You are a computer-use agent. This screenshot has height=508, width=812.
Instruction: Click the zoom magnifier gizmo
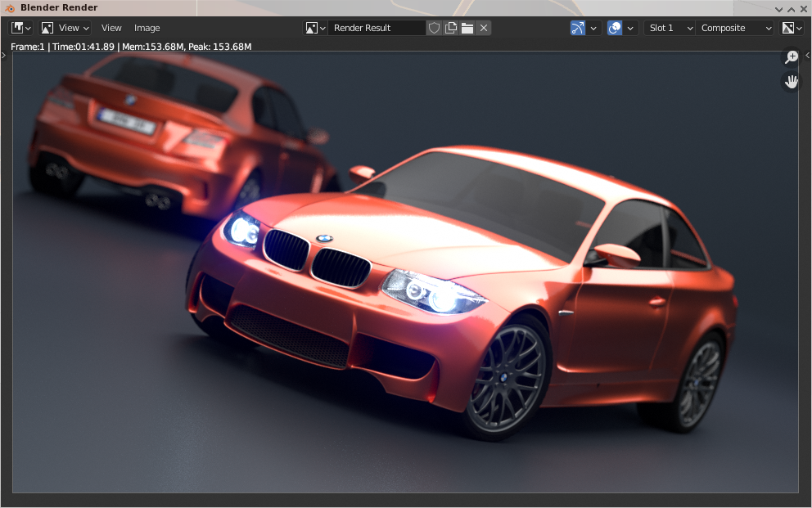792,57
